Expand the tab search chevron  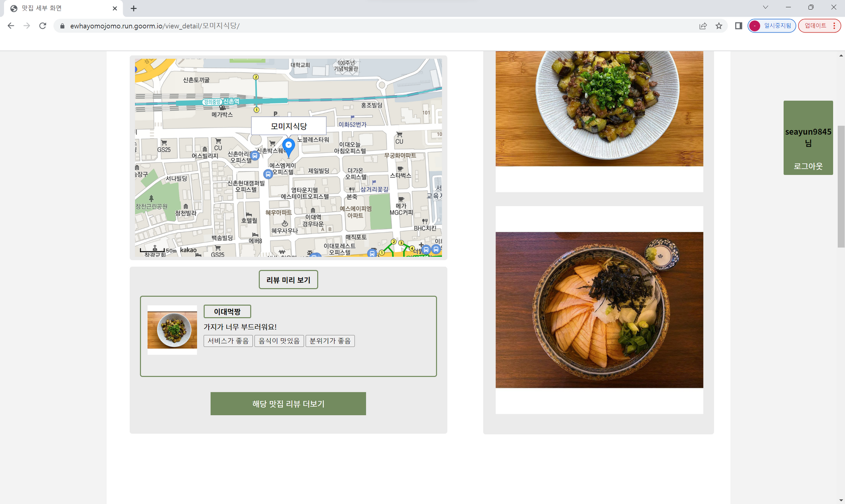pyautogui.click(x=765, y=7)
